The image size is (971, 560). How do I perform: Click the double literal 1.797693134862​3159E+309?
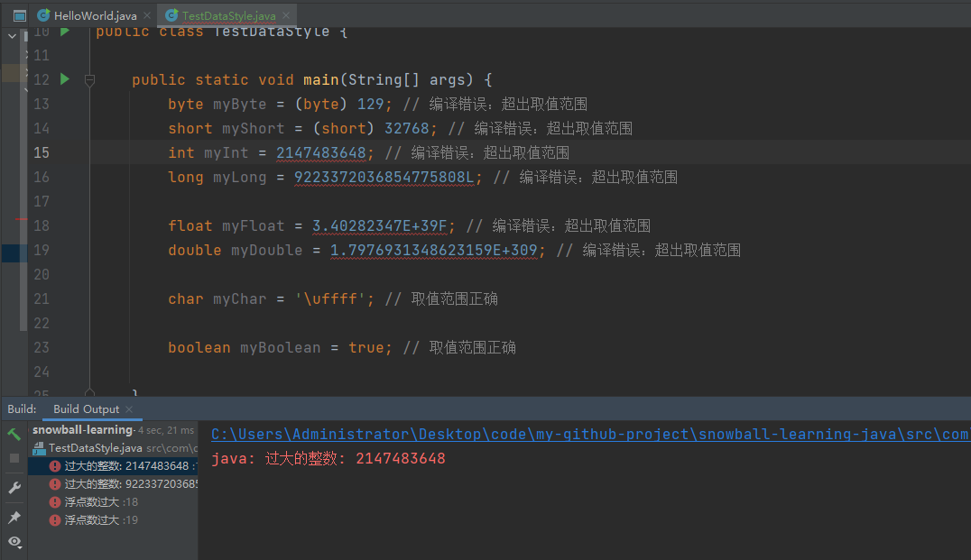click(433, 250)
